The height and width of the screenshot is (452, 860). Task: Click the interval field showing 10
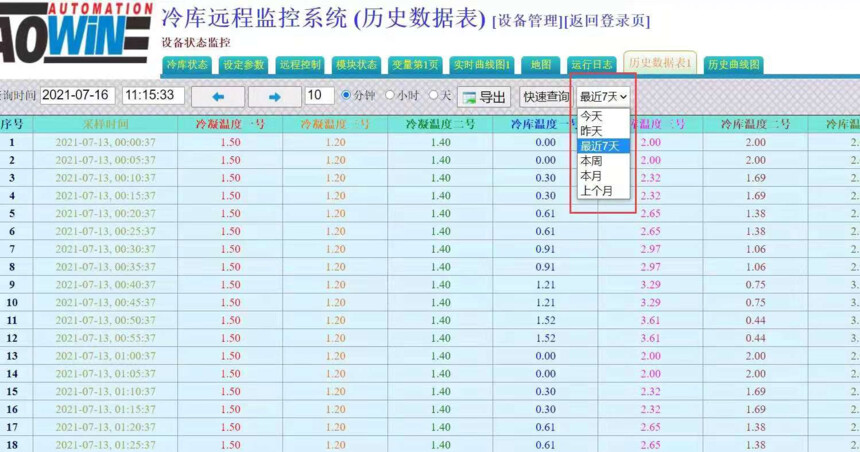pyautogui.click(x=319, y=95)
